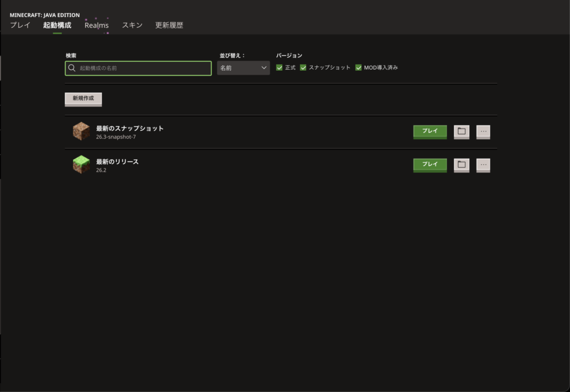This screenshot has height=392, width=570.
Task: Select the 起動構成 tab
Action: point(57,25)
